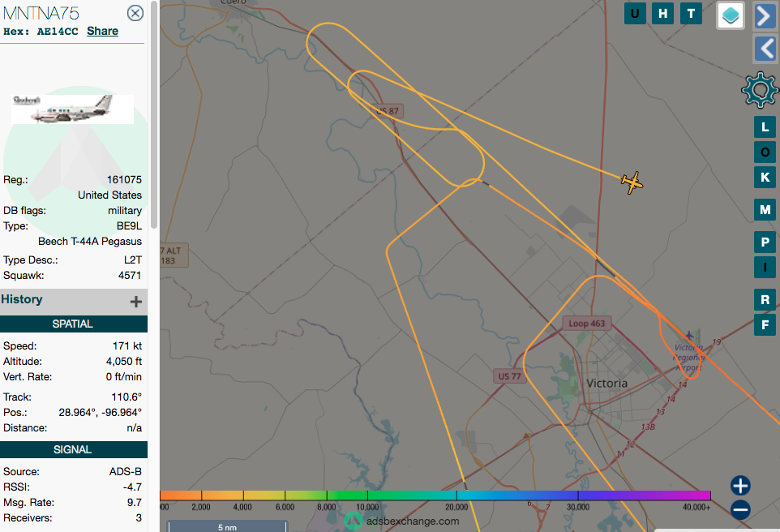The height and width of the screenshot is (532, 780).
Task: Toggle the T map button
Action: (691, 14)
